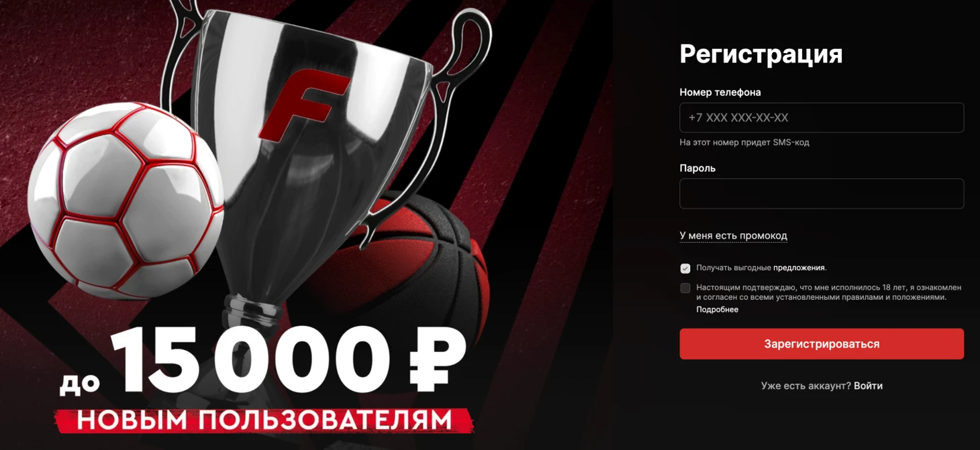980x450 pixels.
Task: Click the Номер телефона field label
Action: coord(720,92)
